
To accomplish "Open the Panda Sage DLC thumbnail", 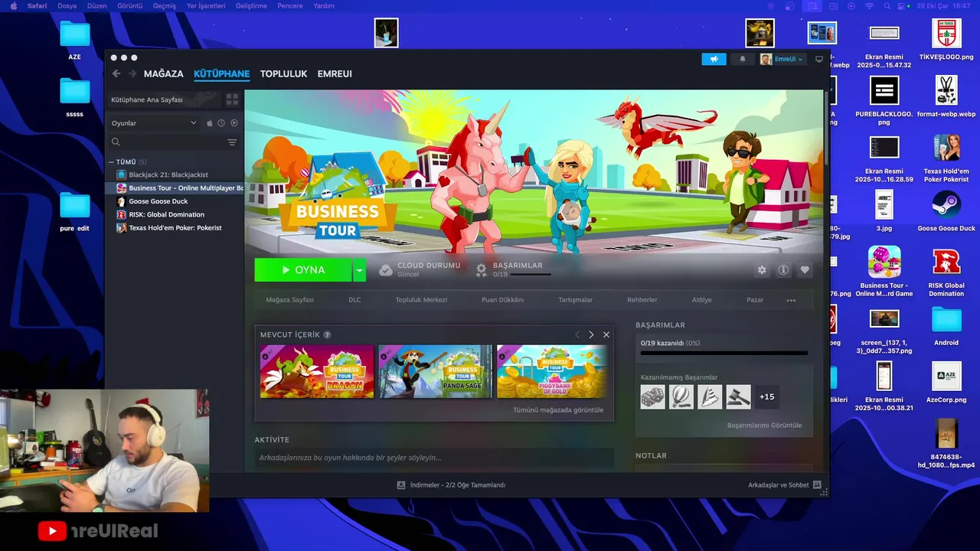I will point(435,371).
